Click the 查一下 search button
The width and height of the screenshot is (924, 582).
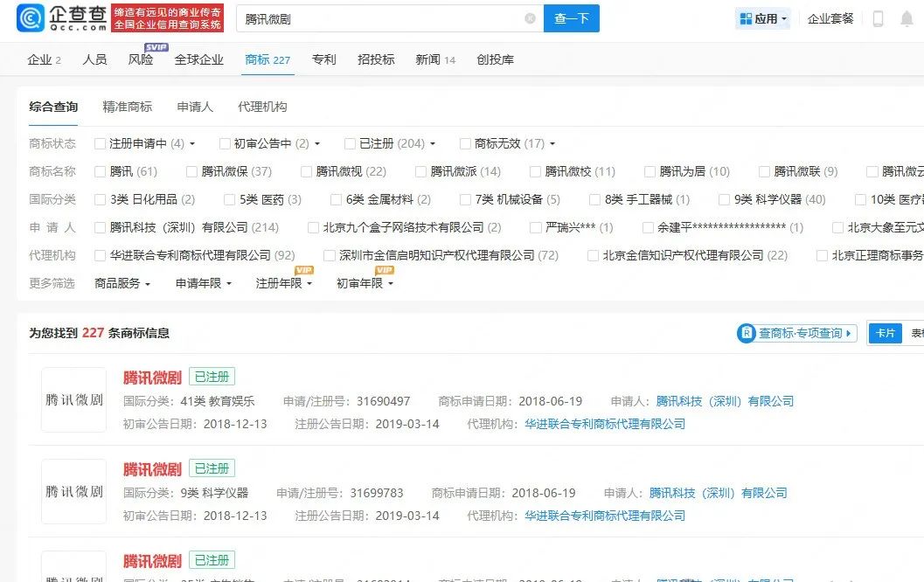tap(571, 18)
